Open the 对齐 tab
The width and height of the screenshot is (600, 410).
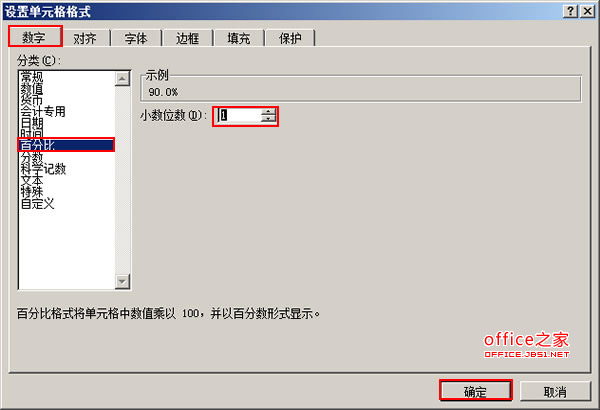point(86,38)
